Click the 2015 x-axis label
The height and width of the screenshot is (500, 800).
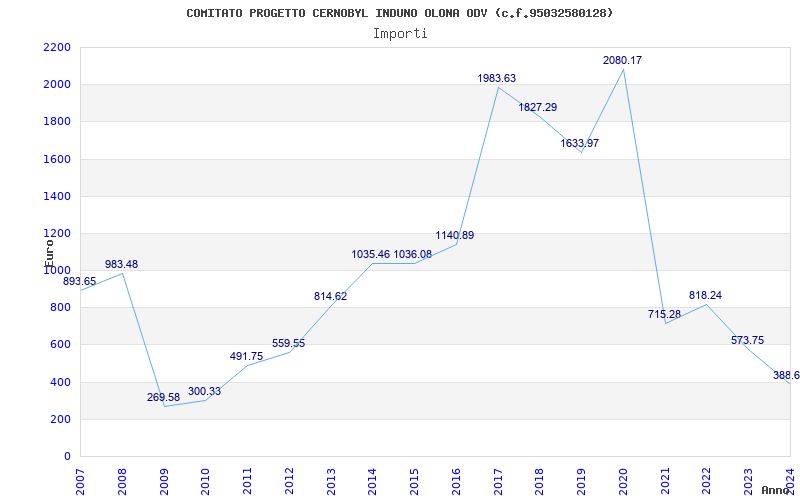[x=414, y=481]
